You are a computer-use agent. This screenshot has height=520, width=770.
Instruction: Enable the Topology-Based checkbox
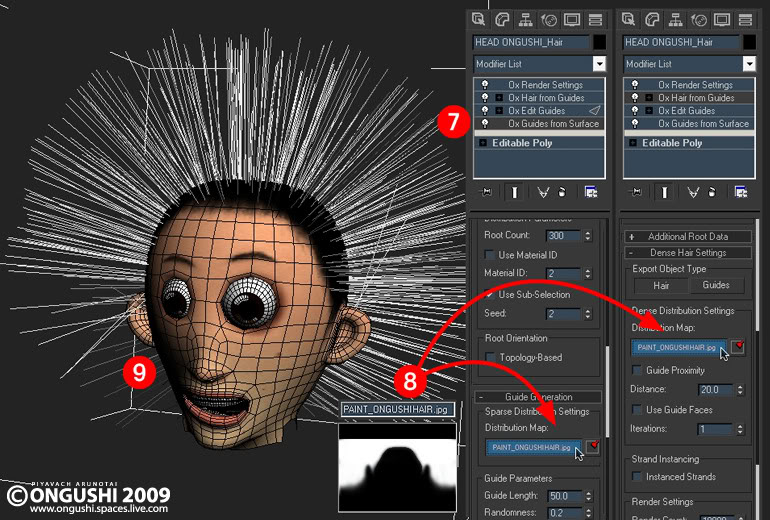490,357
